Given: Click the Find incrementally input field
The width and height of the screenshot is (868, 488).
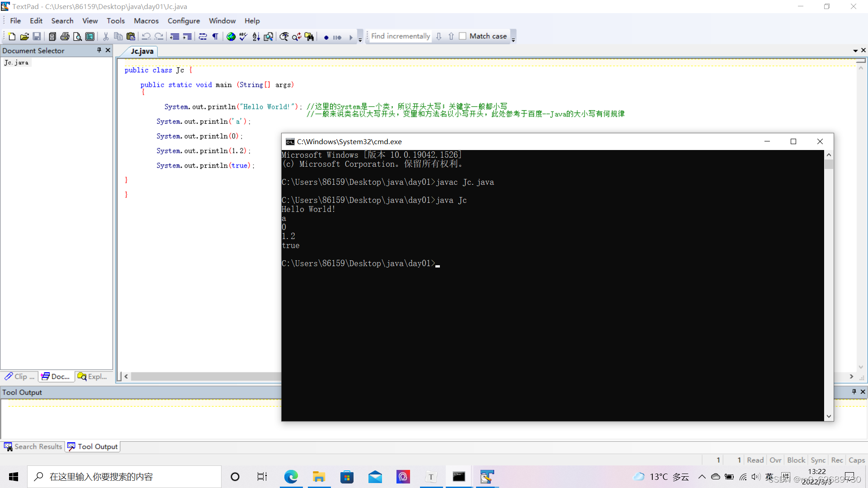Looking at the screenshot, I should click(x=400, y=36).
